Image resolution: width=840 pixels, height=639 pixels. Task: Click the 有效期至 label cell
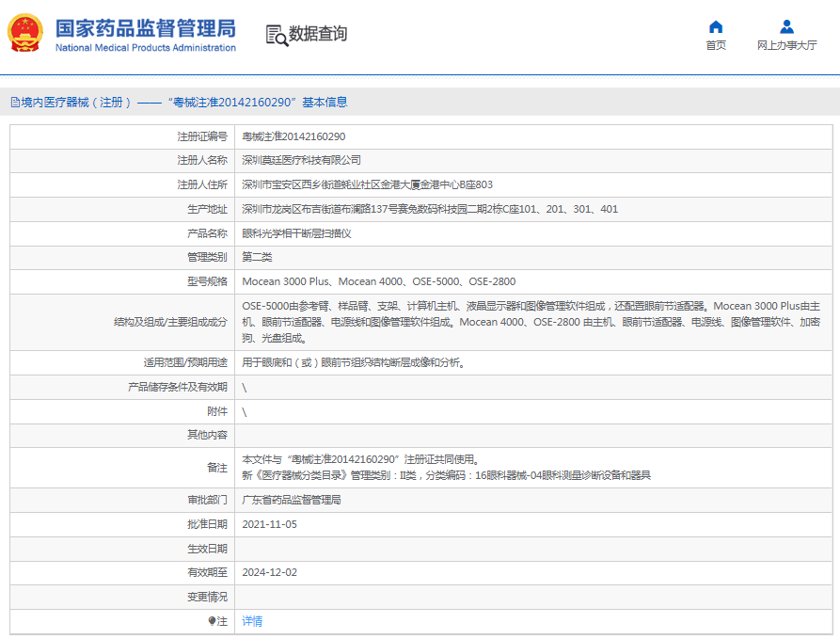coord(122,572)
